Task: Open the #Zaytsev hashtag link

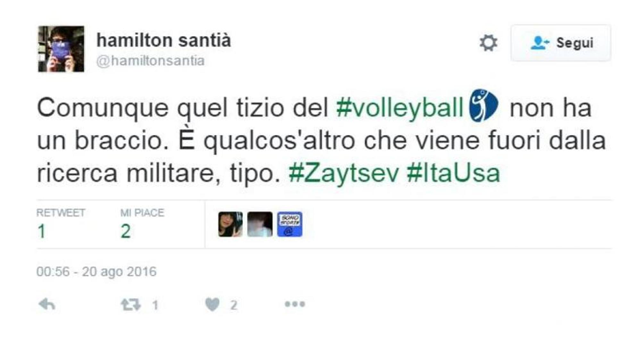Action: click(x=344, y=173)
